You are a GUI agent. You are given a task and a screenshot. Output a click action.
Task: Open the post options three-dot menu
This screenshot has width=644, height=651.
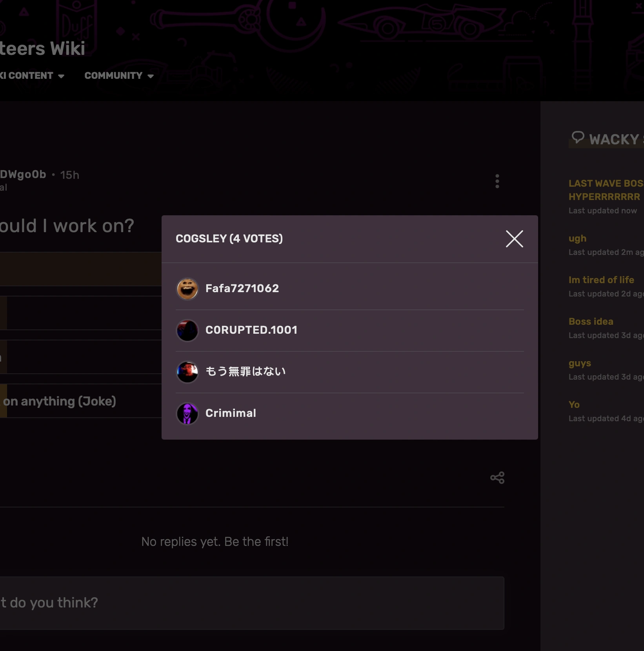tap(497, 181)
